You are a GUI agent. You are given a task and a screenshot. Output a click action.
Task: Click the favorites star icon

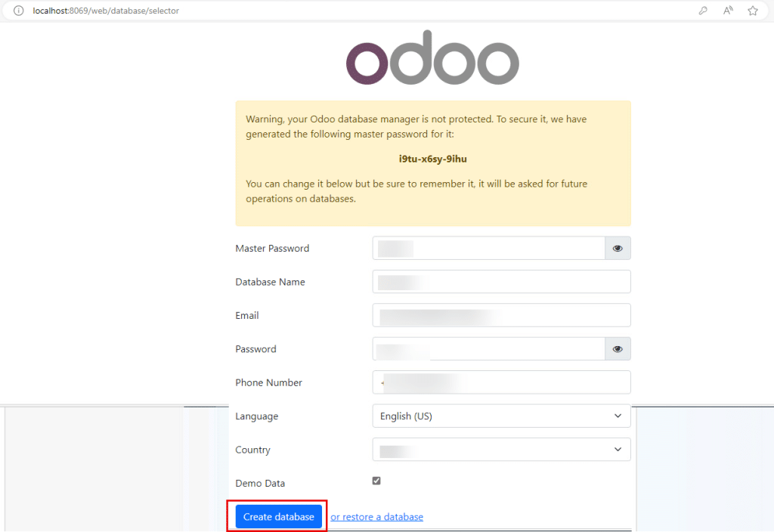(x=752, y=11)
